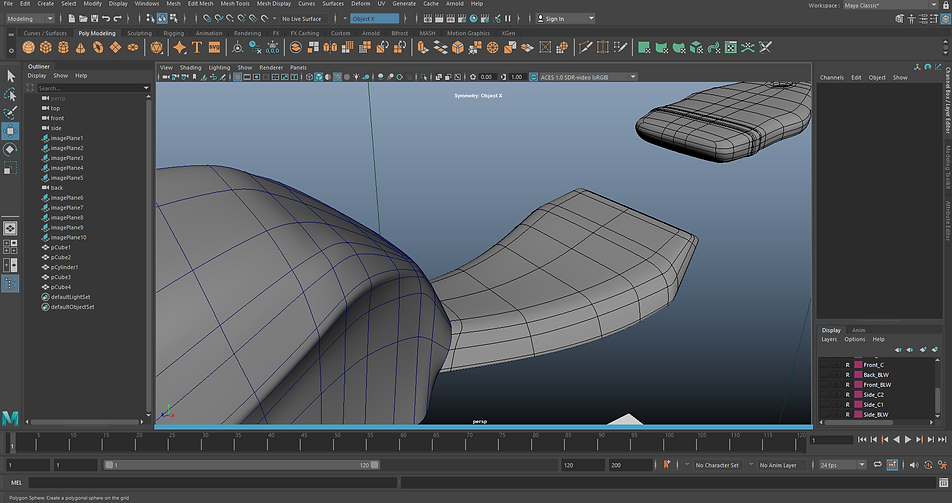The width and height of the screenshot is (952, 503).
Task: Activate the Move tool in toolbox
Action: (x=10, y=131)
